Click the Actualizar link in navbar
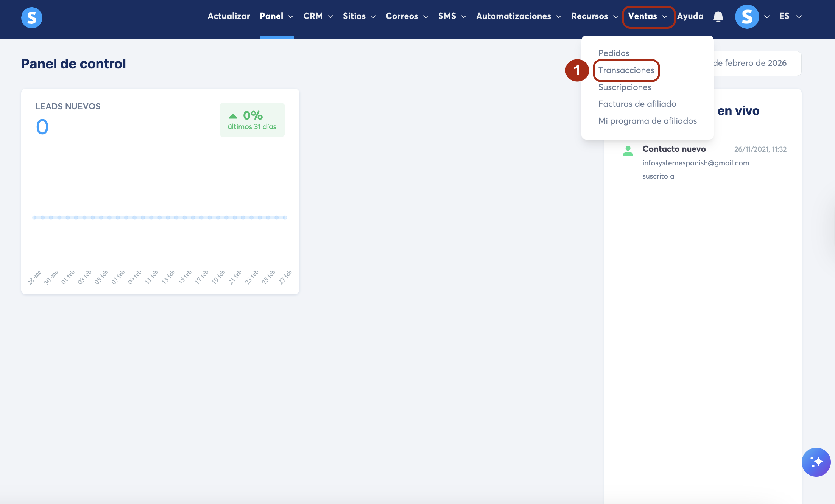This screenshot has height=504, width=835. coord(229,16)
